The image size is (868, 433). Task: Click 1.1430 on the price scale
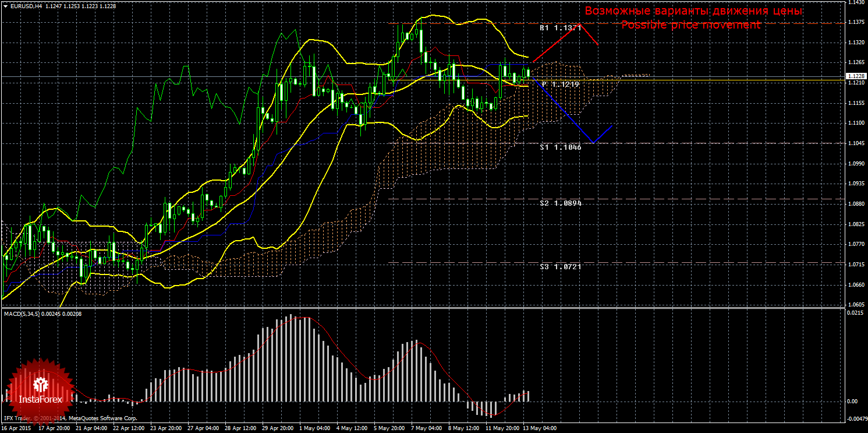pyautogui.click(x=855, y=2)
